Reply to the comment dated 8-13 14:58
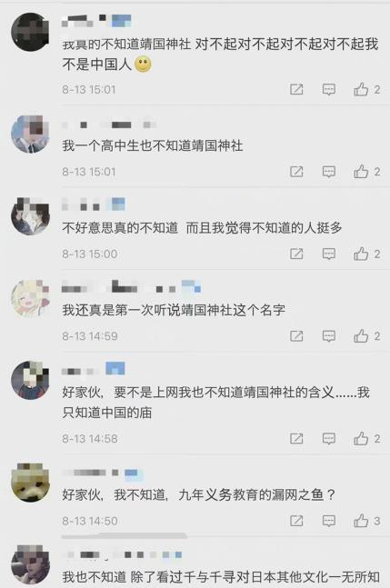Screen dimensions: 390x588 click(329, 438)
